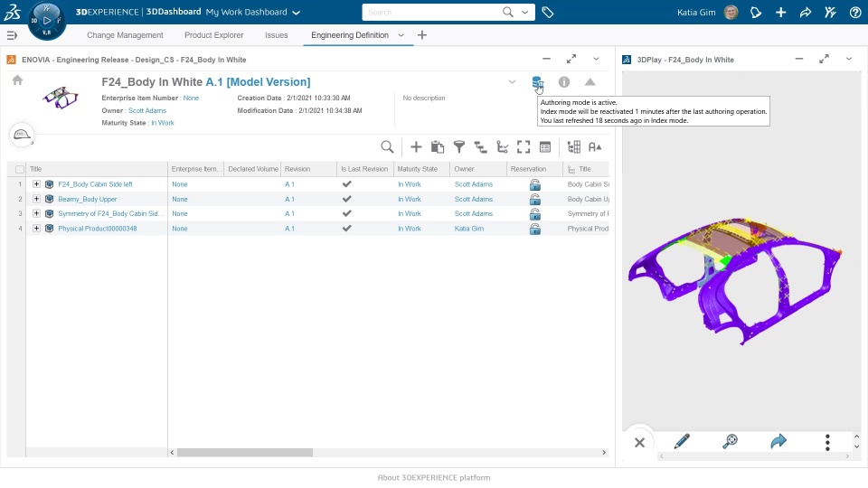Open 3DPlay more options dots

coord(827,442)
